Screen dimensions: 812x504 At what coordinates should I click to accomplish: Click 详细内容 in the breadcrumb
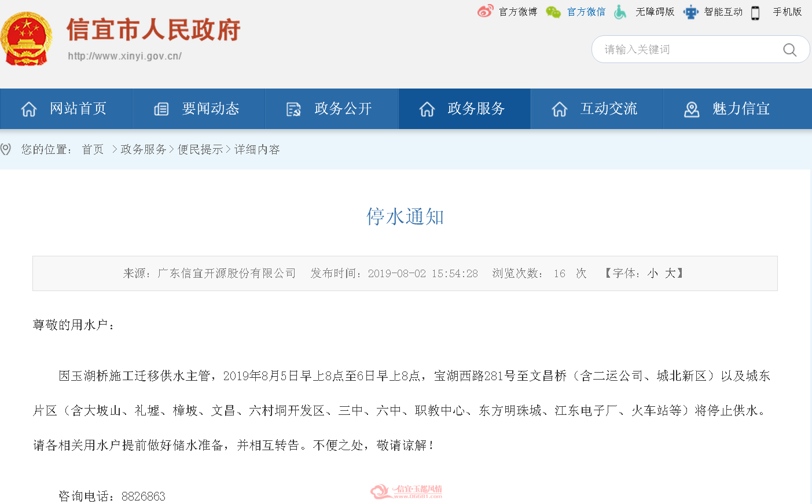point(257,149)
